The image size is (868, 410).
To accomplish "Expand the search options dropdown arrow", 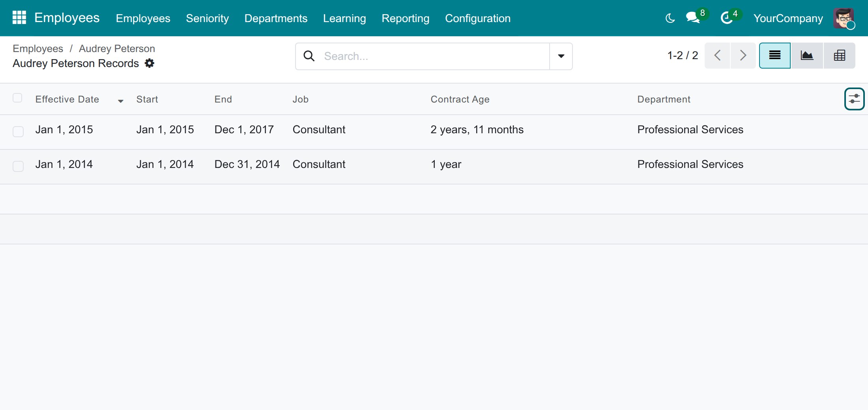I will tap(561, 56).
